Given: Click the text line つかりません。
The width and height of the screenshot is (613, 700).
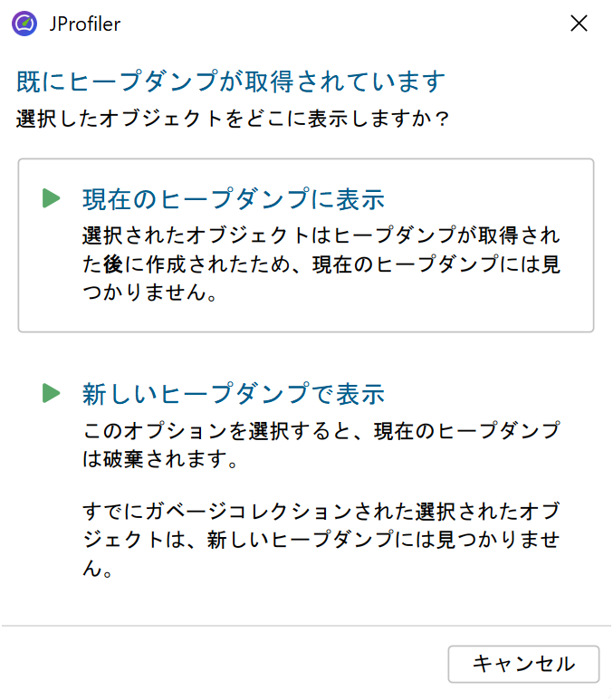Looking at the screenshot, I should point(149,295).
